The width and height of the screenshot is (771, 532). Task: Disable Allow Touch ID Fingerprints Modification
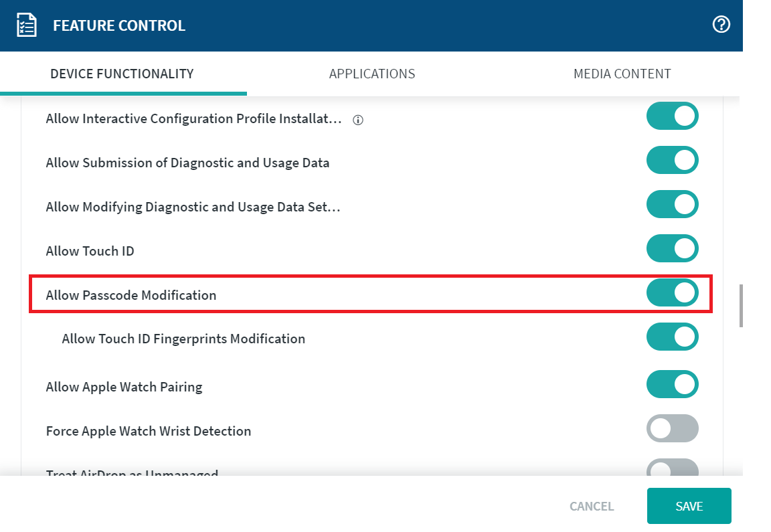coord(672,337)
